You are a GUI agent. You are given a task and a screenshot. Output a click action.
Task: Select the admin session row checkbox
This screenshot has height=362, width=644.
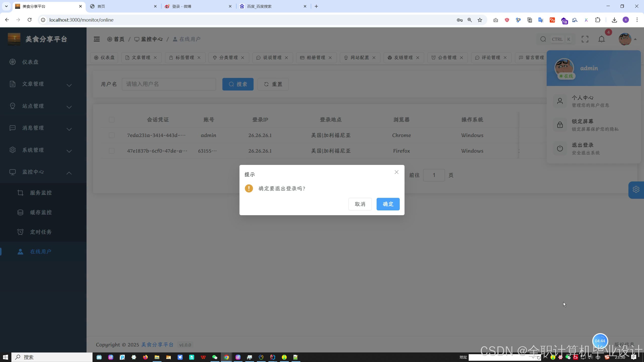coord(112,135)
